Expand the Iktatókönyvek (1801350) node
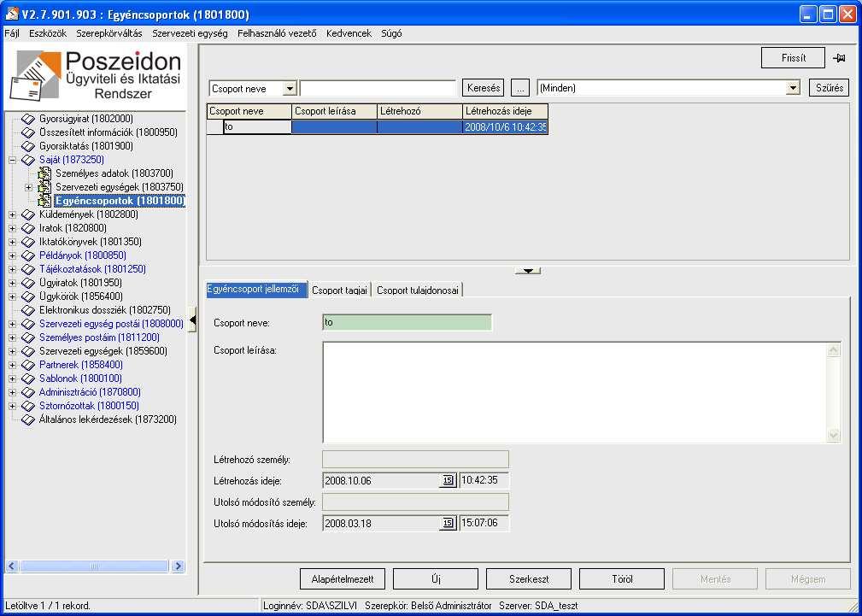The width and height of the screenshot is (862, 616). (12, 242)
